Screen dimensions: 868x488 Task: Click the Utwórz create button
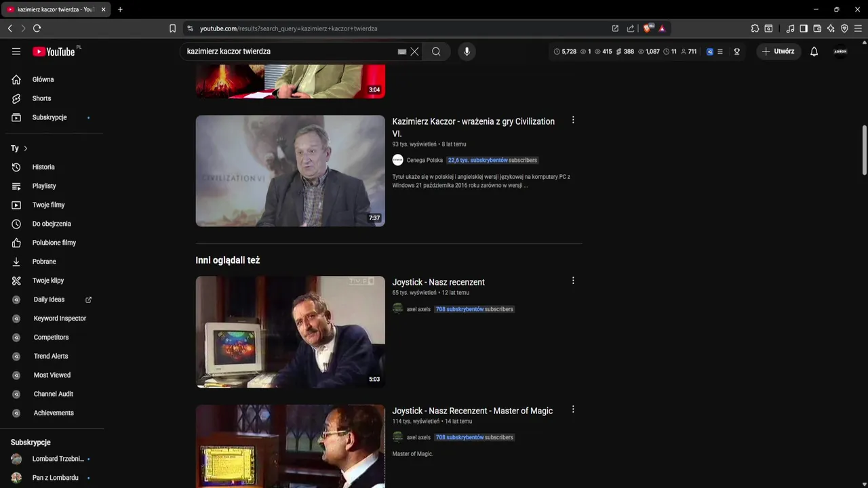(x=778, y=52)
